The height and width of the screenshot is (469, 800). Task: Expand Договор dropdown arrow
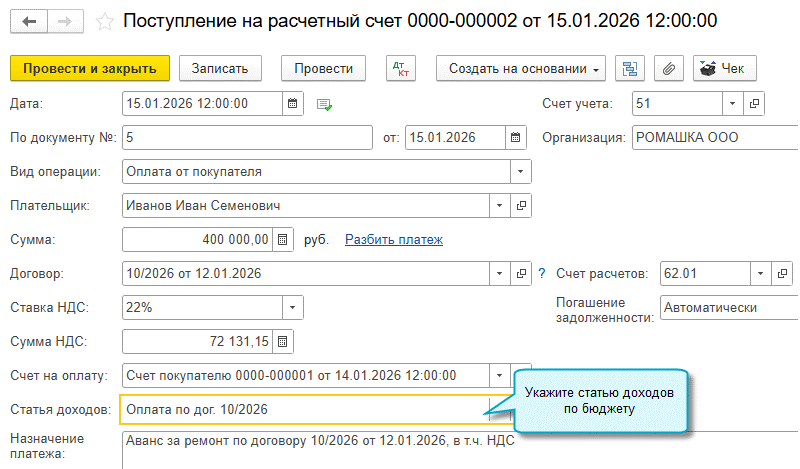499,274
